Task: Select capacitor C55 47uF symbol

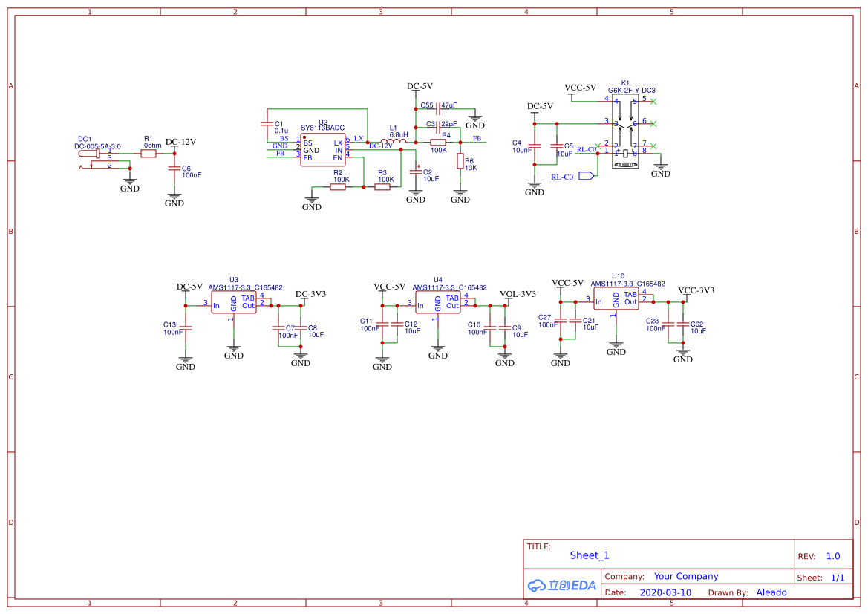Action: (x=438, y=109)
